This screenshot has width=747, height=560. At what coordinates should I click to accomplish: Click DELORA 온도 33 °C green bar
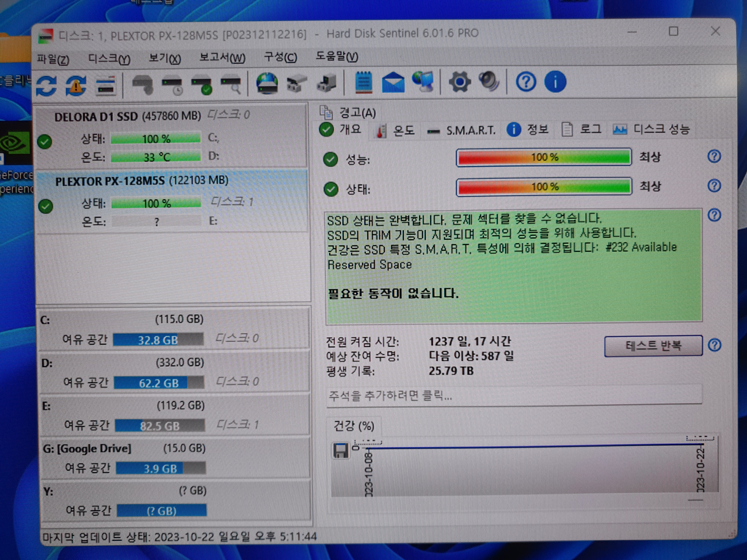156,157
